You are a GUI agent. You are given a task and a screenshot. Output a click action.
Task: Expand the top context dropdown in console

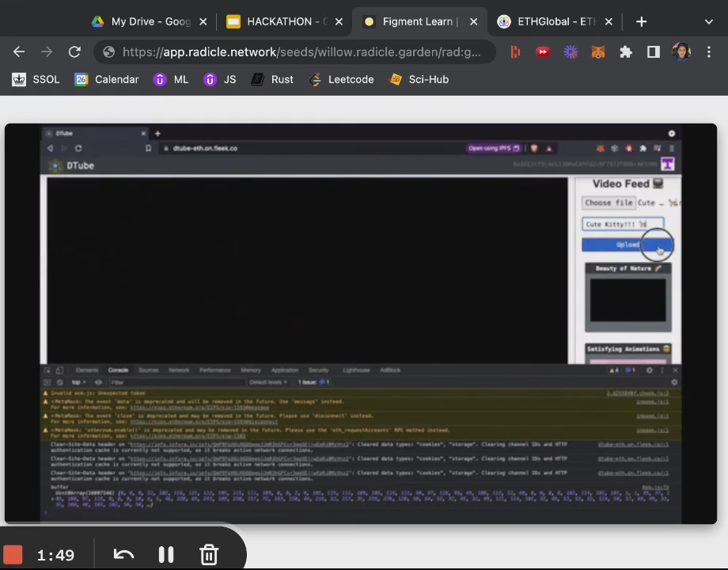tap(78, 382)
